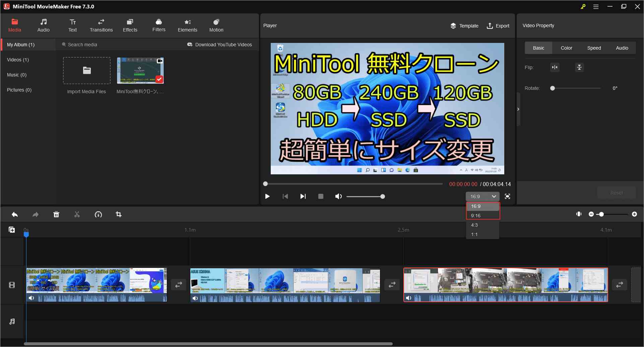Open the Audio library tab
Screen dimensions: 644x347
[x=43, y=25]
